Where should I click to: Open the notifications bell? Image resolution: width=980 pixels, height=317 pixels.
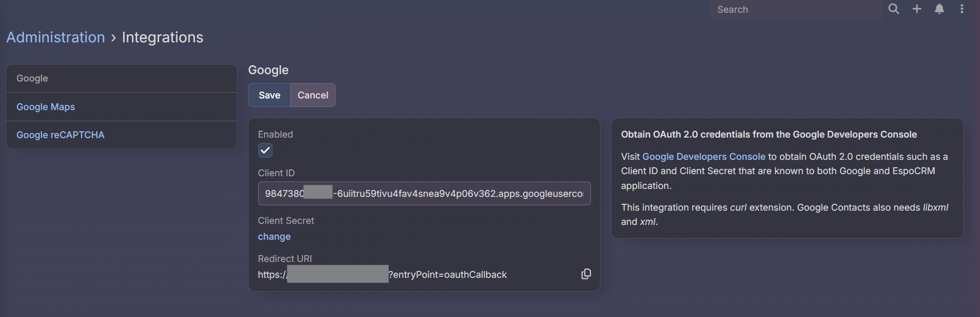(939, 9)
